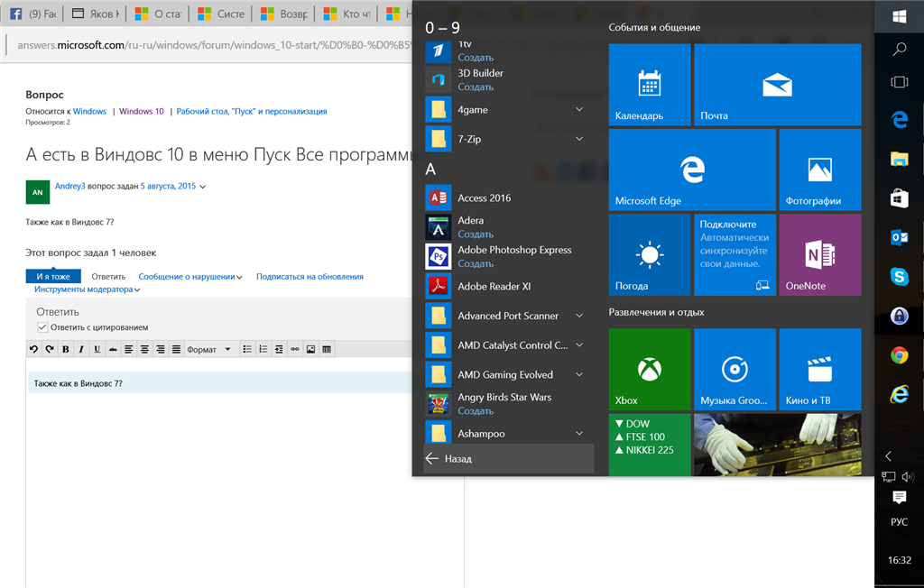924x588 pixels.
Task: Expand Advanced Port Scanner folder
Action: click(507, 316)
